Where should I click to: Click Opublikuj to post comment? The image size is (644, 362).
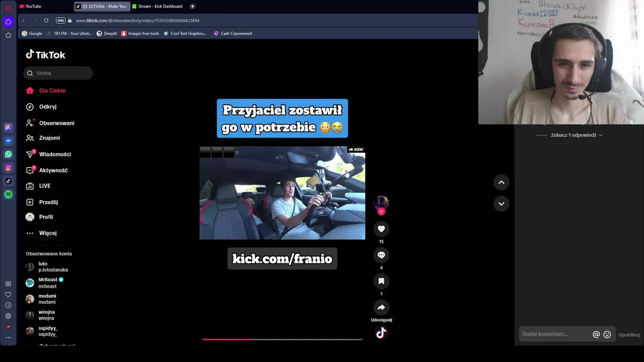[629, 335]
